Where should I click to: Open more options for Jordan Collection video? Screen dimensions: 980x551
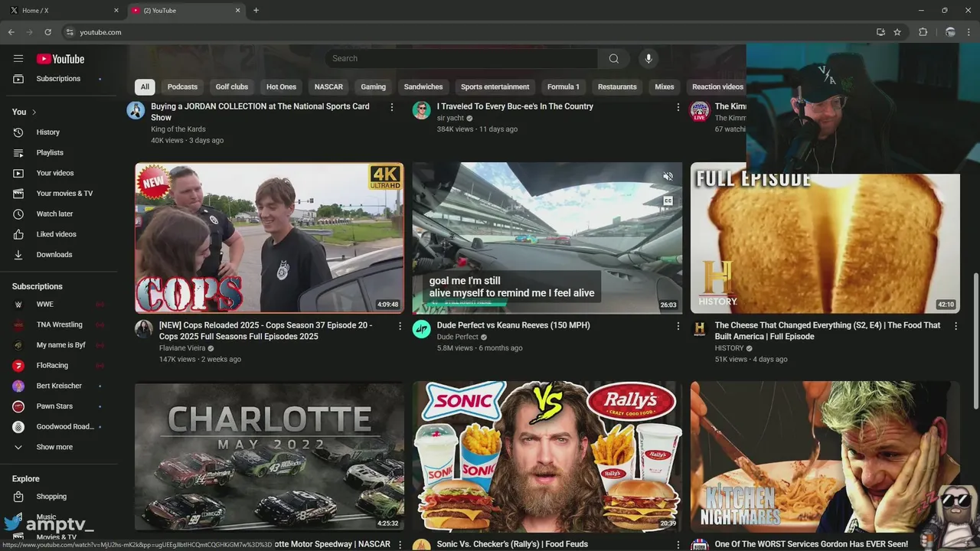tap(392, 107)
